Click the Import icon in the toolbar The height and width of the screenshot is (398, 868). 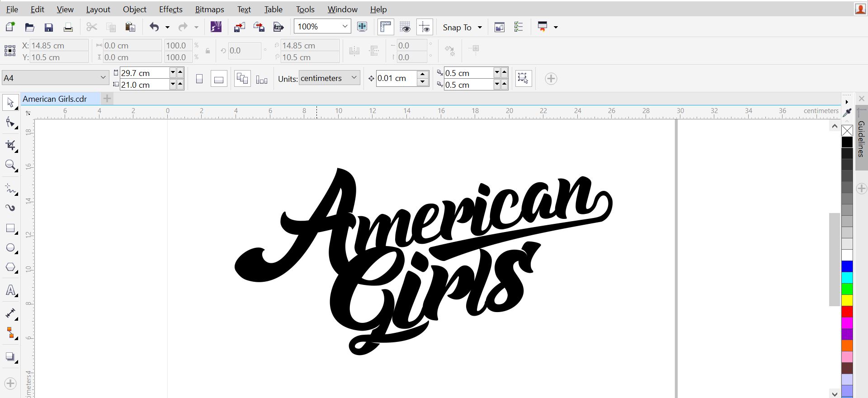point(240,27)
